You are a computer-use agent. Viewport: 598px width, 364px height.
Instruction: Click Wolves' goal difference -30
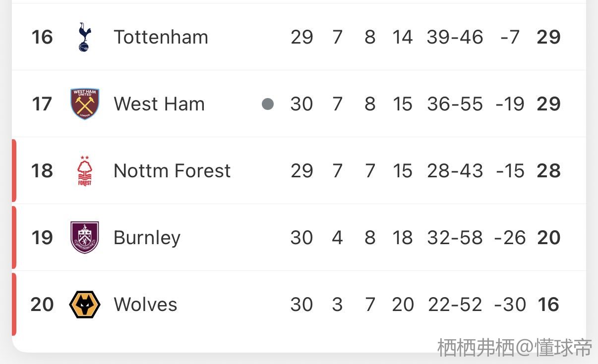point(510,305)
